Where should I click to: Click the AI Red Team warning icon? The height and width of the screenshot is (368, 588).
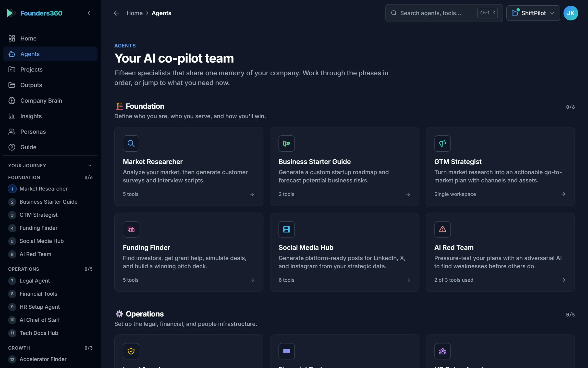click(x=442, y=229)
